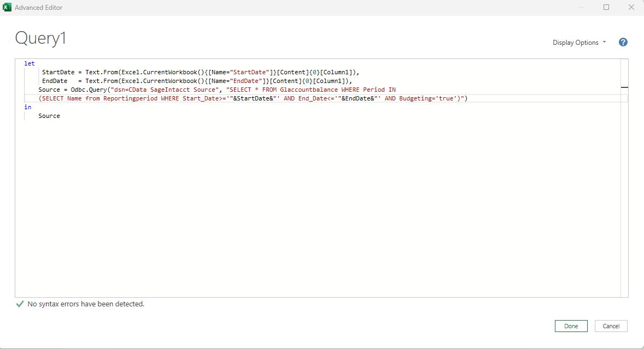Viewport: 644px width, 349px height.
Task: Click the 'in' keyword in code
Action: [x=27, y=107]
